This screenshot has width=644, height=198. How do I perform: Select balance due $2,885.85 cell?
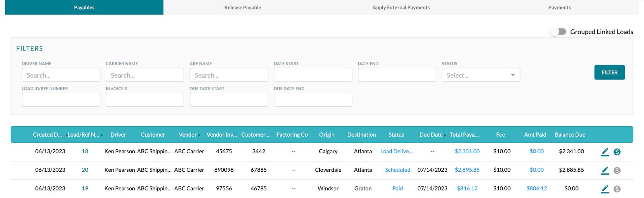pos(572,170)
